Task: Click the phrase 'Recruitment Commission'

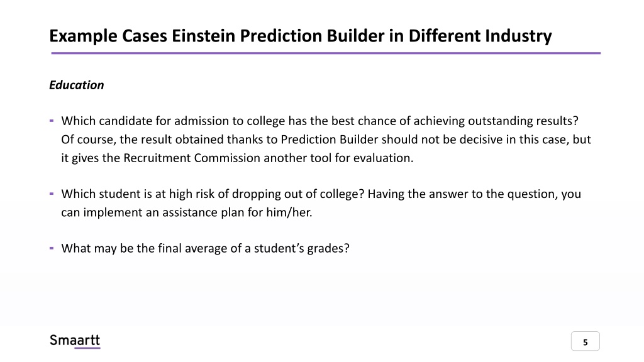Action: (192, 158)
